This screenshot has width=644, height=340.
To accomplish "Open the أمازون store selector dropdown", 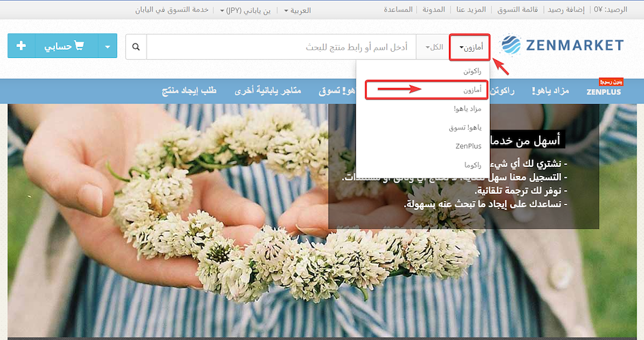I will (x=470, y=47).
